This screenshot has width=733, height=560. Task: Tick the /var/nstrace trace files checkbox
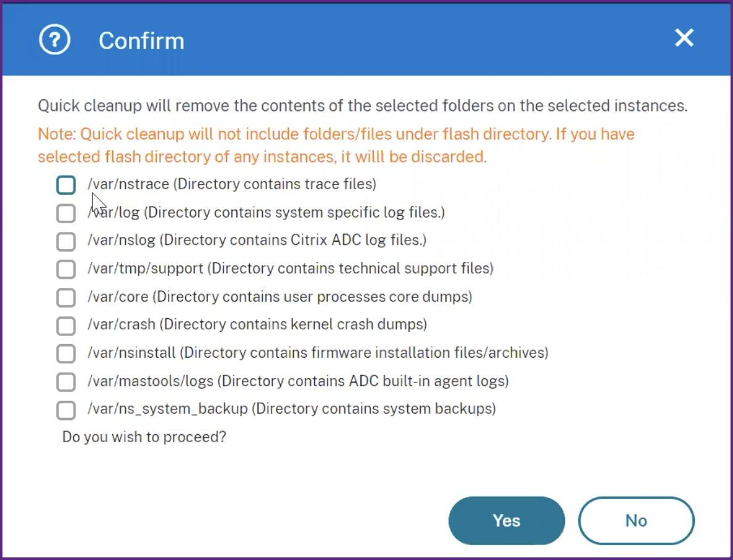tap(66, 184)
